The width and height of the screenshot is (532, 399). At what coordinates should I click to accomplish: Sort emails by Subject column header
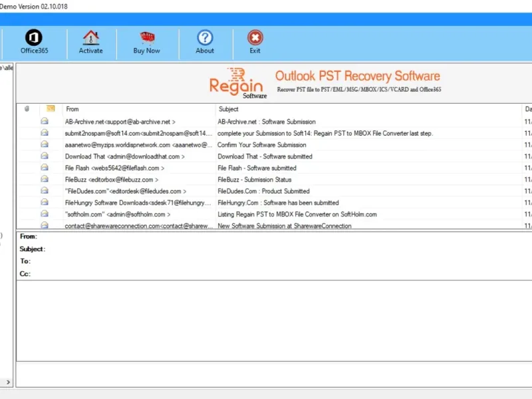[x=228, y=109]
